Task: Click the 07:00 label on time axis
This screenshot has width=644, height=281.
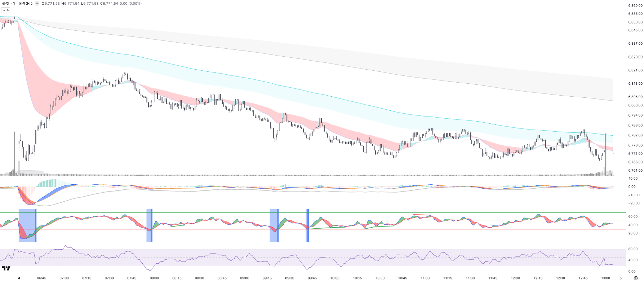Action: 64,278
